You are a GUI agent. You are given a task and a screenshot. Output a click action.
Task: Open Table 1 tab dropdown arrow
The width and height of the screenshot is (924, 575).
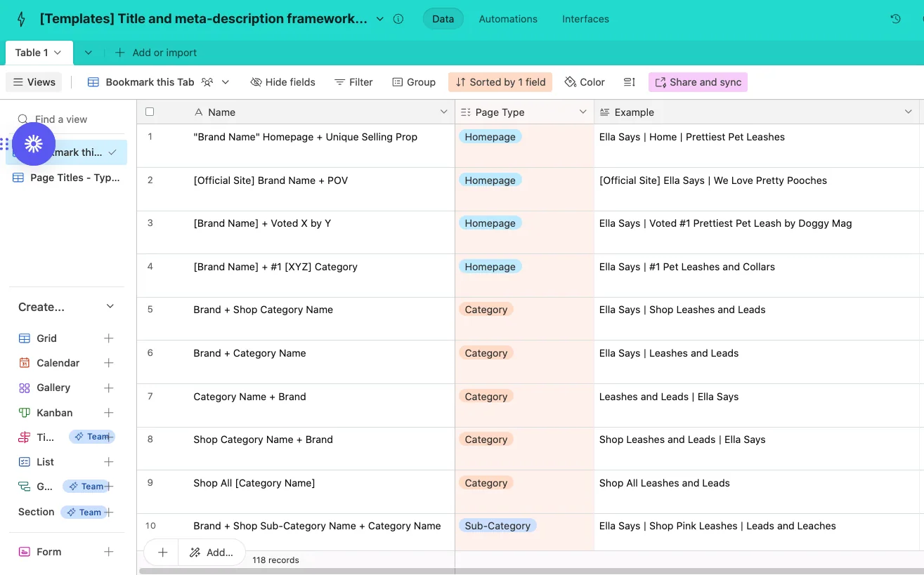tap(58, 53)
